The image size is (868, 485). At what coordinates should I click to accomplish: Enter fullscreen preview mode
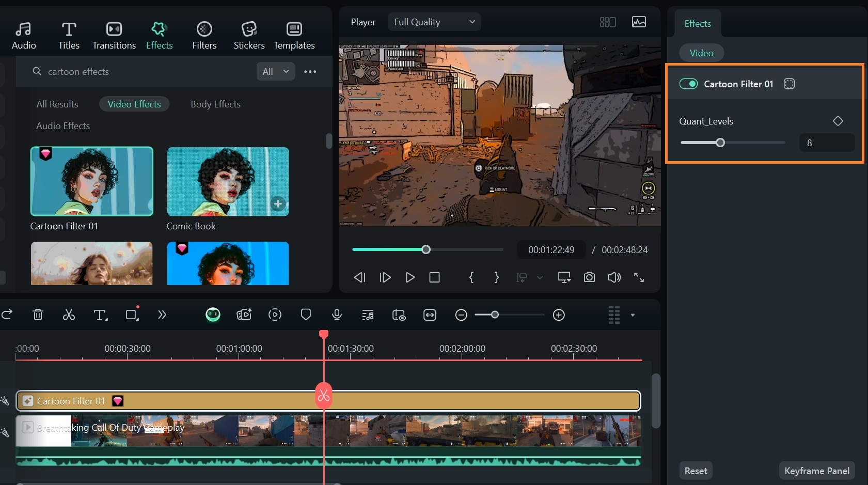[x=639, y=277]
